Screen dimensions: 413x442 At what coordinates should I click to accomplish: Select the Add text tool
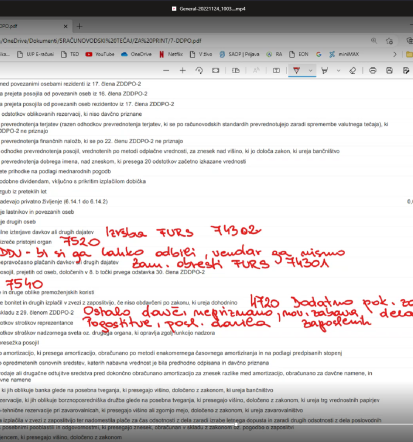pyautogui.click(x=276, y=71)
